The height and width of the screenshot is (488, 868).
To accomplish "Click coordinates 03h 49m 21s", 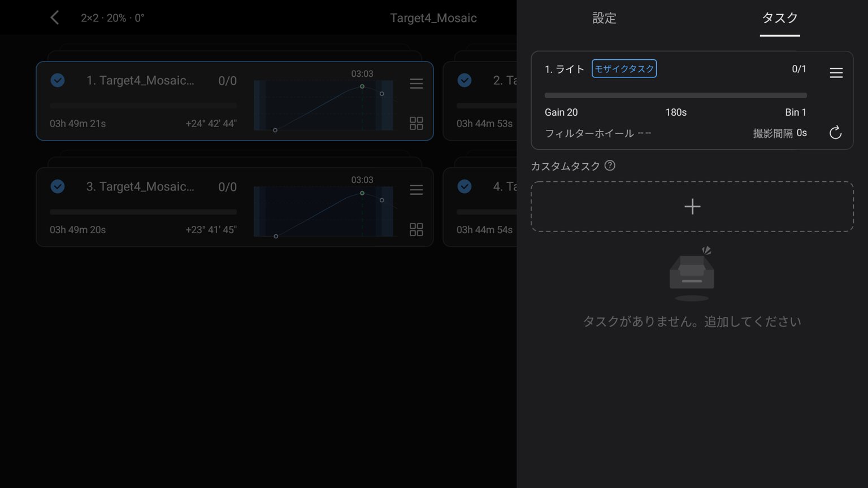I will (77, 124).
